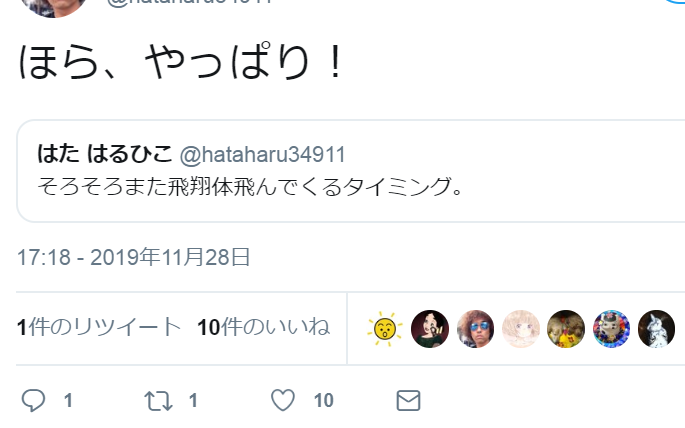Open the quoted @hataharu34911 handle

coord(263,155)
